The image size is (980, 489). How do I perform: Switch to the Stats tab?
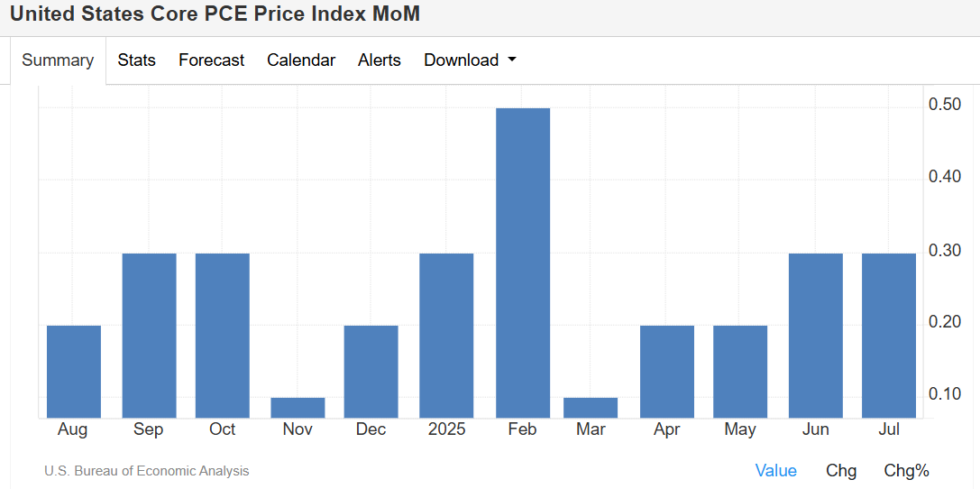tap(136, 60)
